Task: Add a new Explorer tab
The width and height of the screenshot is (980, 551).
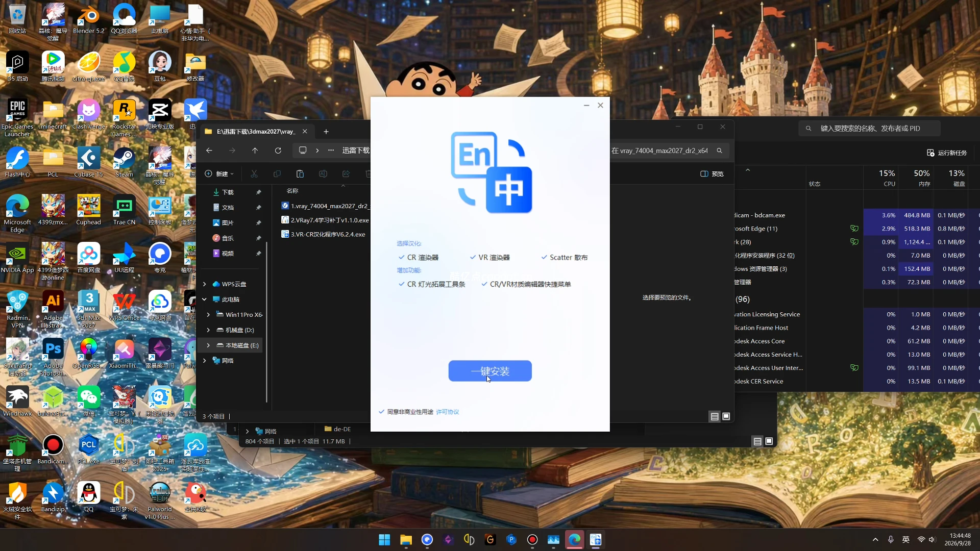Action: click(326, 132)
